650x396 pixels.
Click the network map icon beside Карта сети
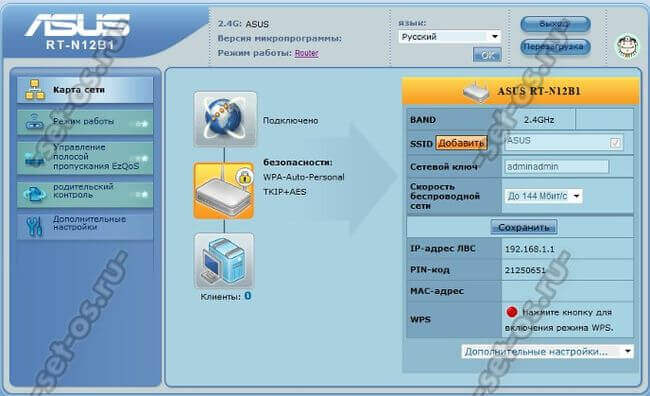pyautogui.click(x=35, y=90)
